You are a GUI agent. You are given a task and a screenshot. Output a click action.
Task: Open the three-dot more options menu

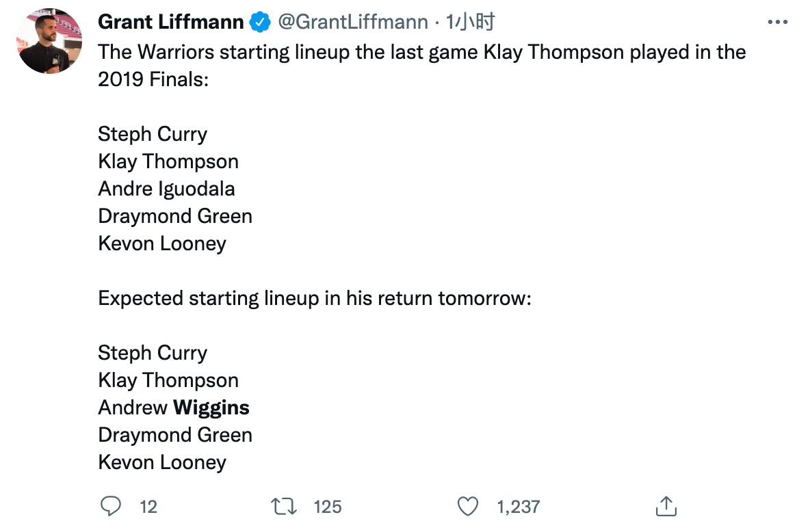click(778, 23)
